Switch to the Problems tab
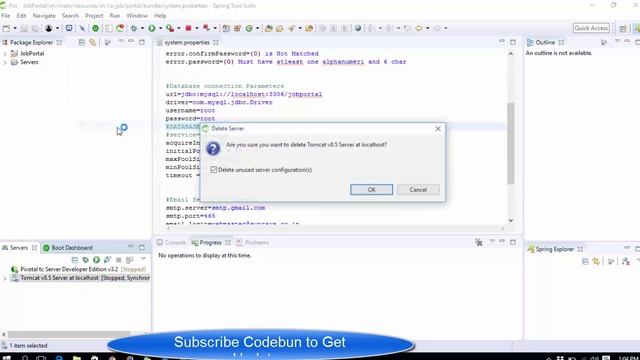640x360 pixels. pyautogui.click(x=252, y=242)
